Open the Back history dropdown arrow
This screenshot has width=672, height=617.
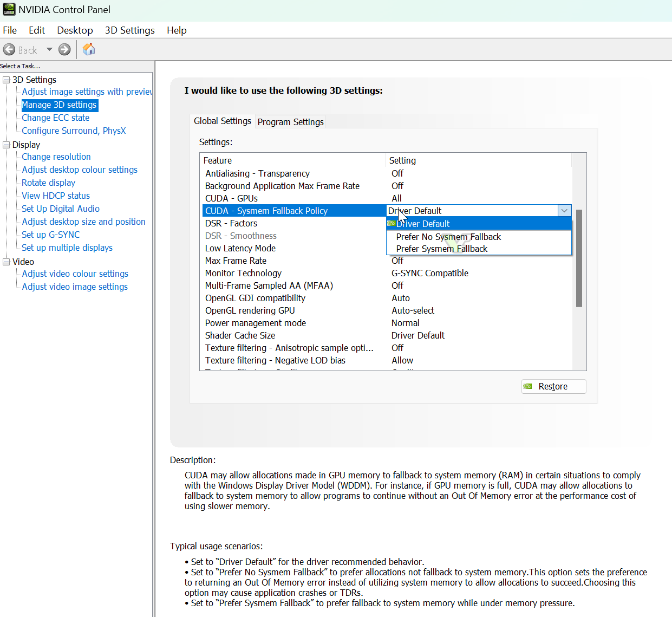tap(49, 50)
